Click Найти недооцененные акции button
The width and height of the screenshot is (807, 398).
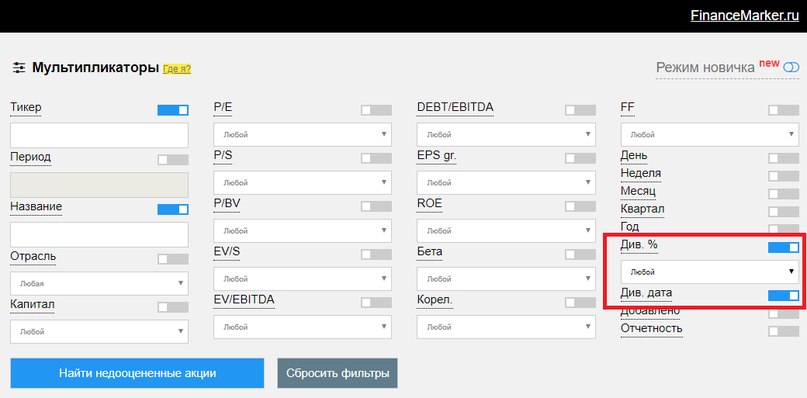[x=137, y=373]
